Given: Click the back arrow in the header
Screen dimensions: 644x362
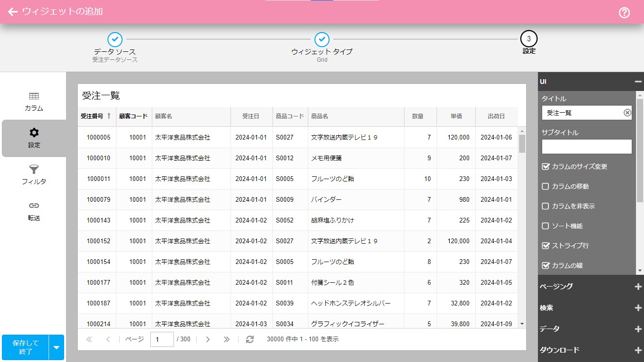Looking at the screenshot, I should (13, 12).
